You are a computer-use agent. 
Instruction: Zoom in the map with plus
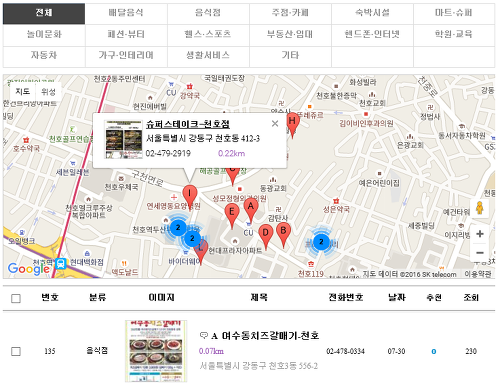(x=480, y=234)
